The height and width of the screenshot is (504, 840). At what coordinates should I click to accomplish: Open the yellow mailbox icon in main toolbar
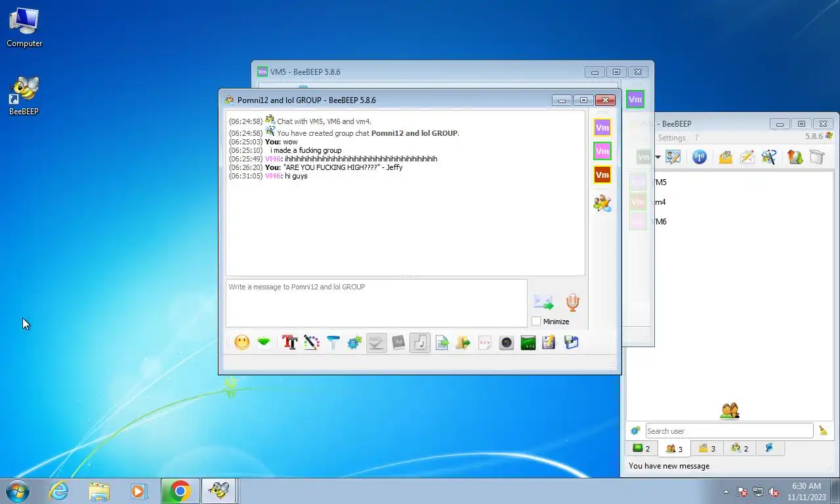coord(725,157)
